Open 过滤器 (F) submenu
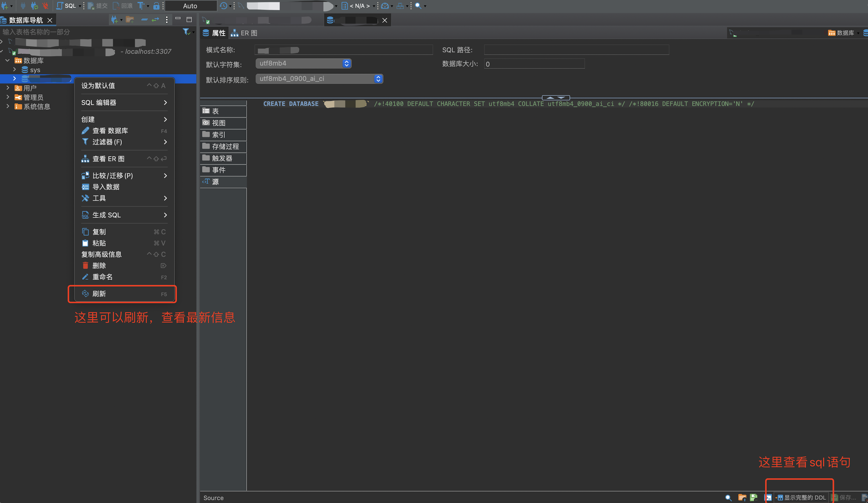Viewport: 868px width, 503px height. tap(124, 142)
